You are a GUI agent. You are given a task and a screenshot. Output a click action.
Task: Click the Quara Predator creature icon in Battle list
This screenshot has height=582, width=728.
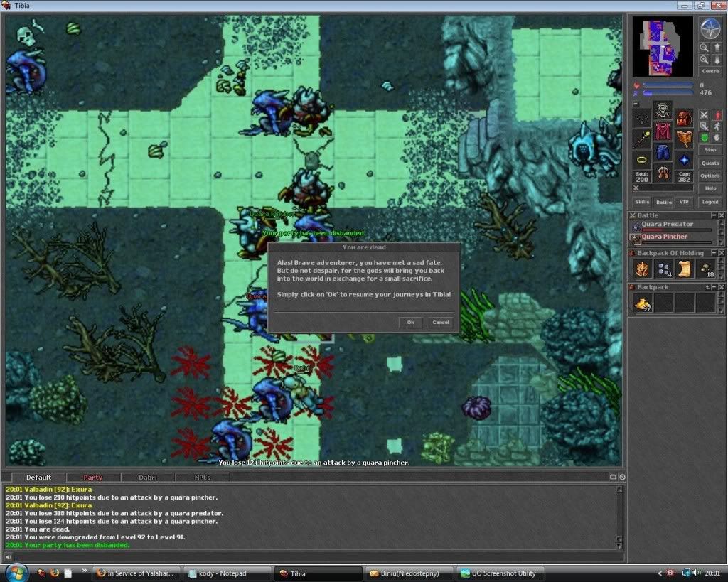tap(635, 226)
